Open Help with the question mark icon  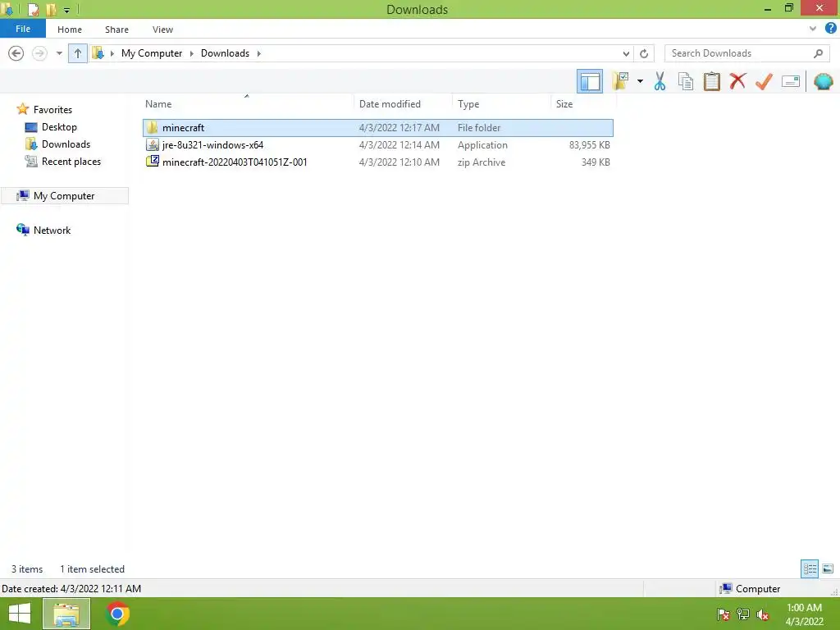[830, 29]
